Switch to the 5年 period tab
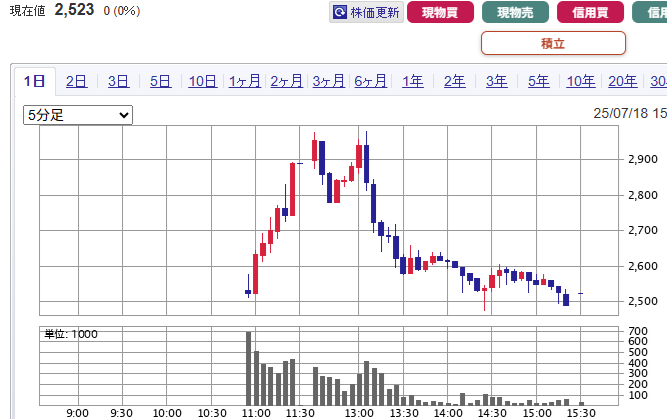 tap(539, 81)
